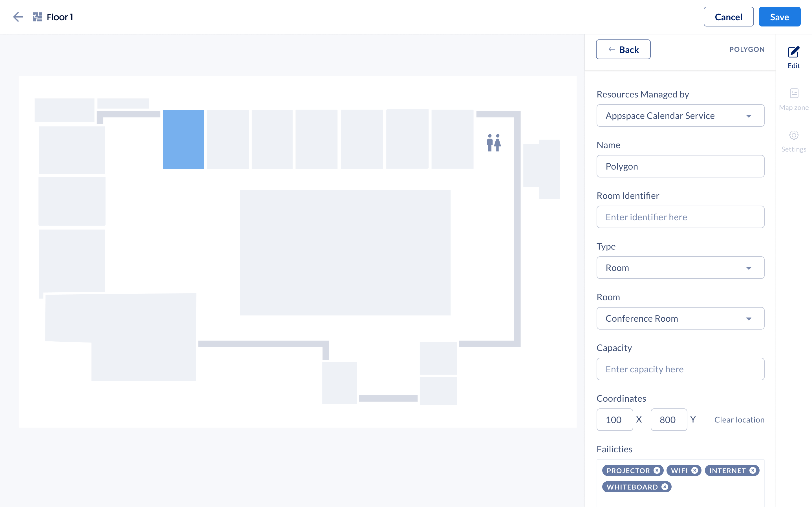Remove the WIFI facility tag
This screenshot has height=507, width=812.
click(x=694, y=470)
